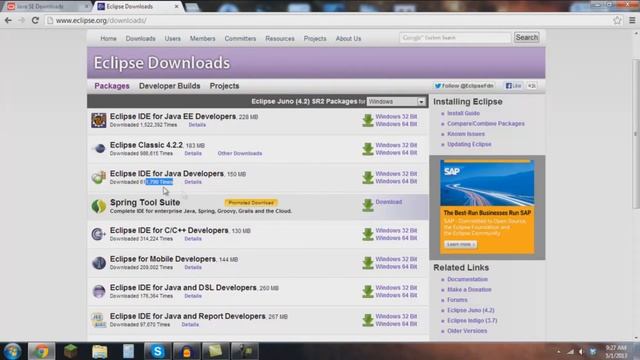The height and width of the screenshot is (360, 640).
Task: Click the Spring Tool Suite Download link
Action: pos(389,202)
